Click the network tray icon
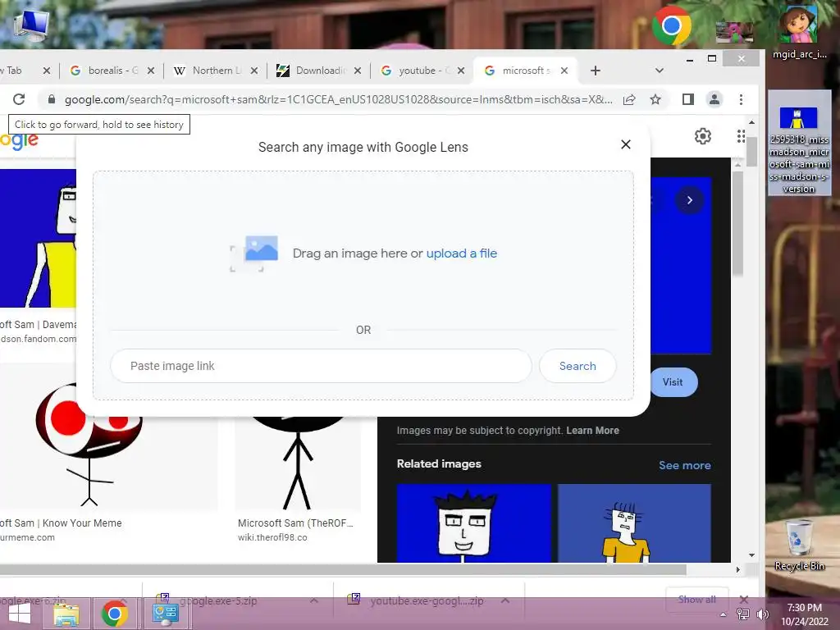The width and height of the screenshot is (840, 630). (x=743, y=614)
